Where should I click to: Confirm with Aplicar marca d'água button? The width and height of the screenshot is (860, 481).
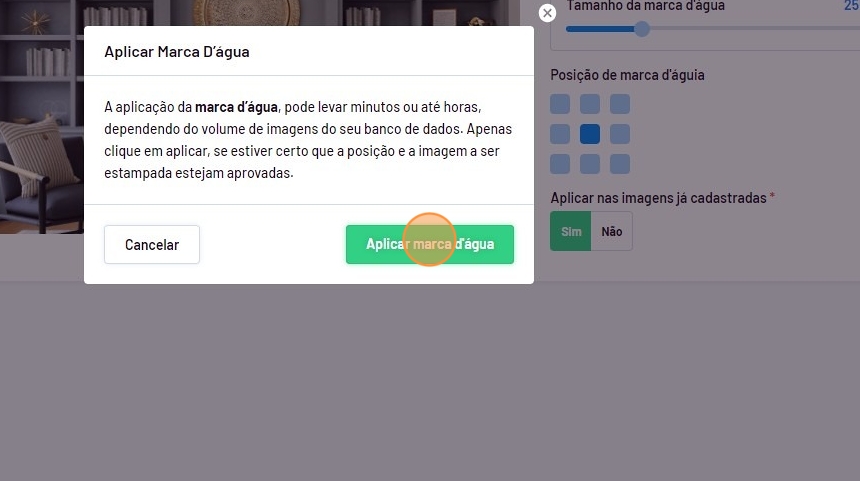429,244
